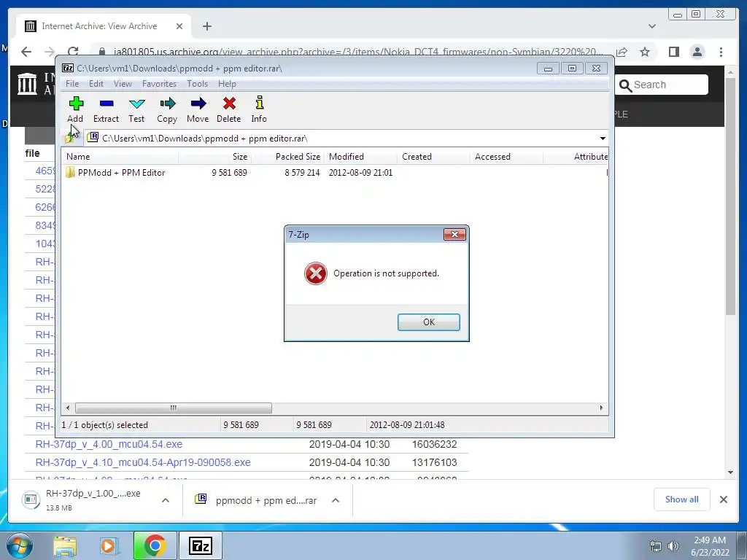Click the share page icon in Chrome

click(622, 52)
